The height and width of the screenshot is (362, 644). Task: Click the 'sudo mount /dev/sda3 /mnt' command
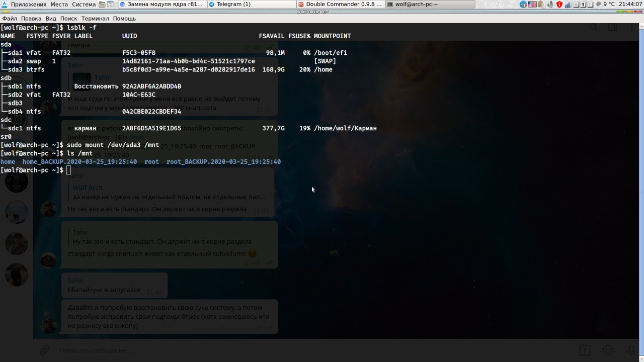pos(113,145)
